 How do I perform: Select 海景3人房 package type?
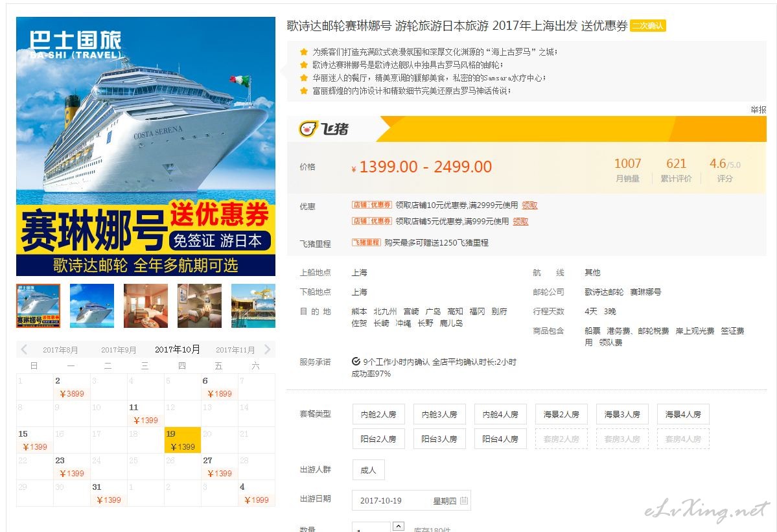[622, 414]
